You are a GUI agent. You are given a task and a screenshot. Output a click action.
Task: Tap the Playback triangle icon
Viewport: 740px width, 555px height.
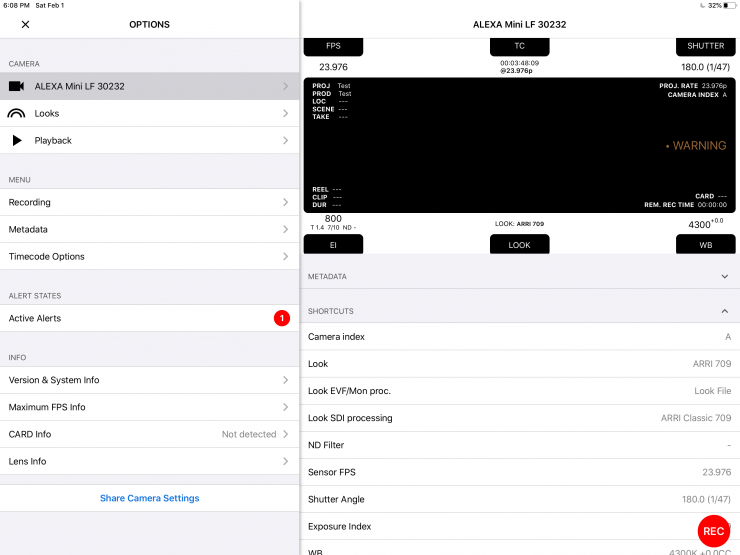coord(16,141)
